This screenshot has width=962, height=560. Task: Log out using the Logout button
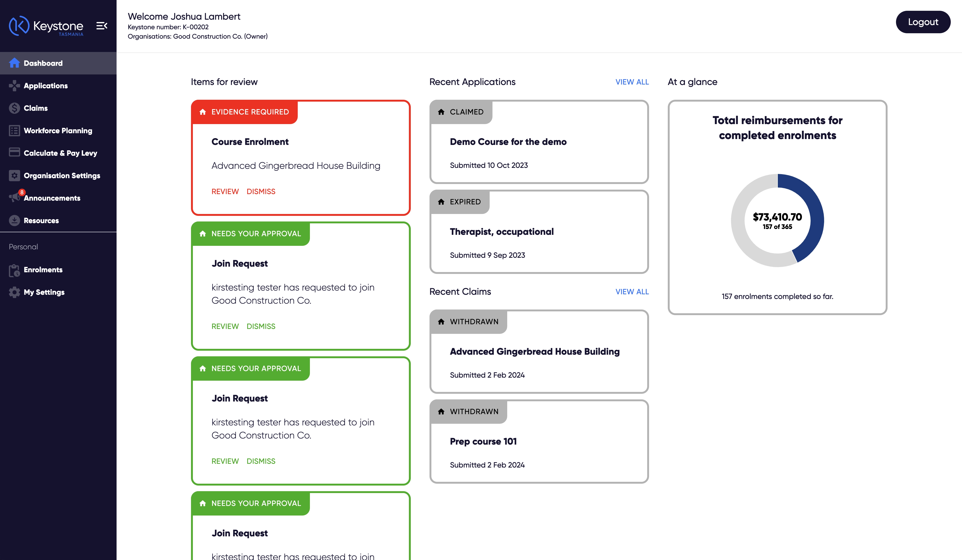(923, 22)
